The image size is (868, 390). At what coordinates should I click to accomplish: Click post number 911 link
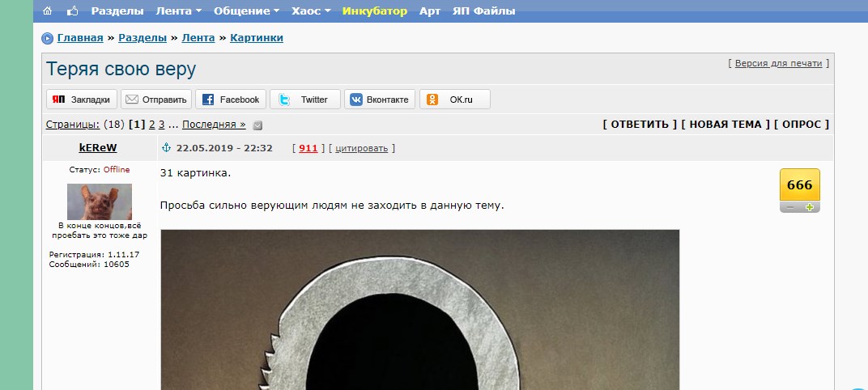[x=308, y=148]
